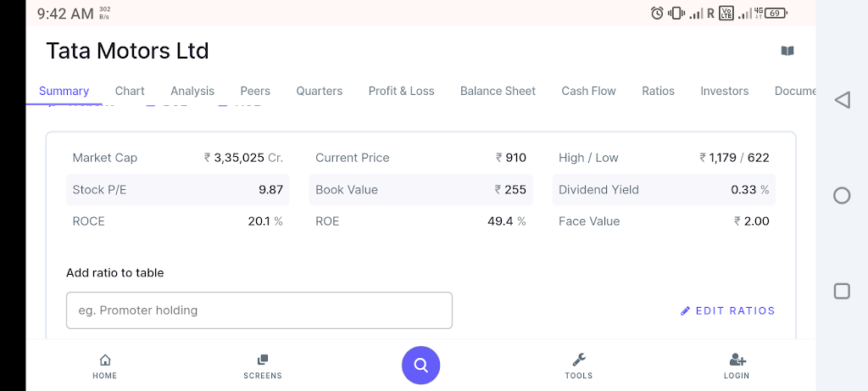This screenshot has height=391, width=868.
Task: Focus the 'eg. Promoter holding' ratio field
Action: (x=259, y=310)
